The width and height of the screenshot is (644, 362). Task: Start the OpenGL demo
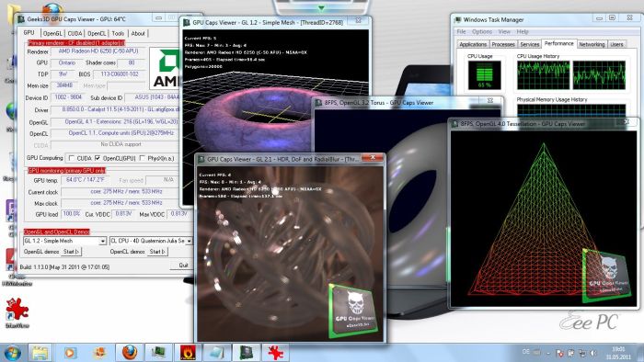point(72,252)
